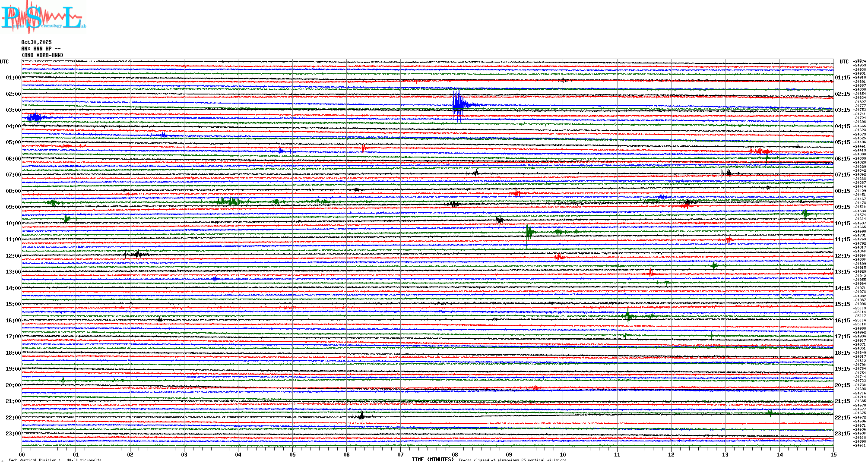Click the 02:15 label on right side
The image size is (868, 466).
(842, 94)
